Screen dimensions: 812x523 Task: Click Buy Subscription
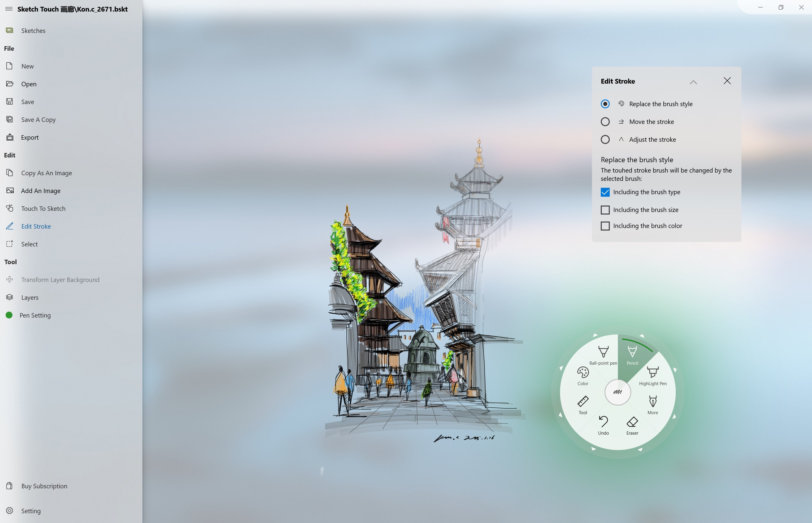point(44,486)
